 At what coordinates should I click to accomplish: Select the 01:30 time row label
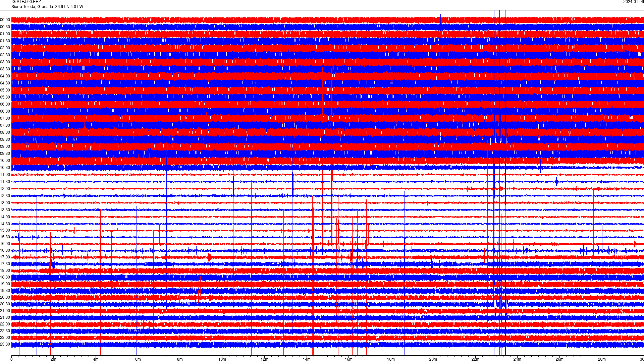tap(5, 41)
